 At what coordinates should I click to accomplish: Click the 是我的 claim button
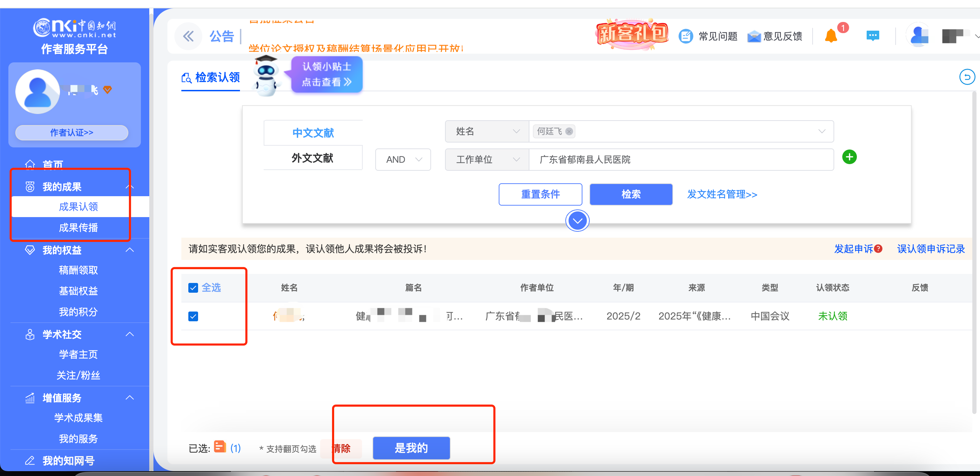[411, 447]
